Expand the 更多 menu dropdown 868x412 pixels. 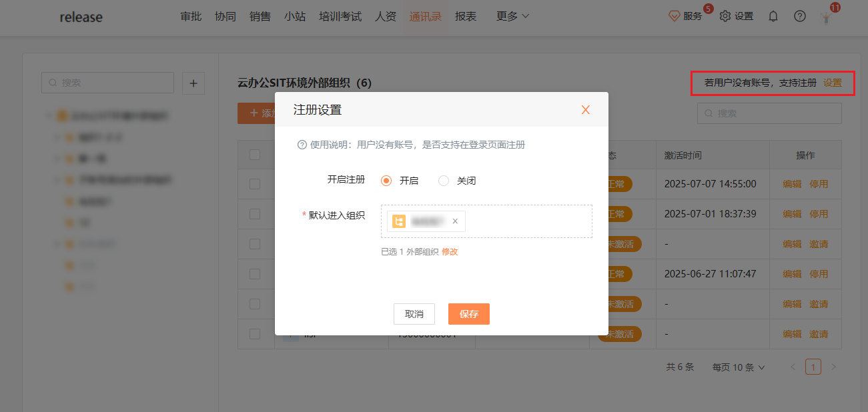[512, 17]
